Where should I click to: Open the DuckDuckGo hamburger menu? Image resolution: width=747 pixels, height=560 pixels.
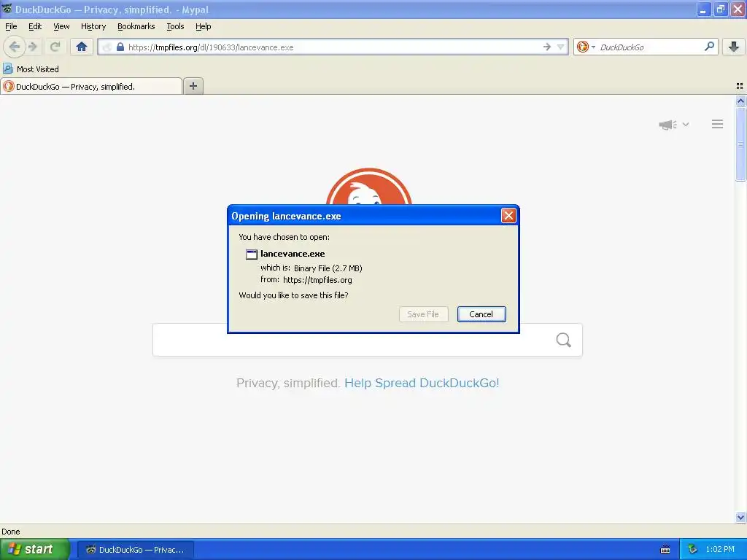(x=718, y=124)
